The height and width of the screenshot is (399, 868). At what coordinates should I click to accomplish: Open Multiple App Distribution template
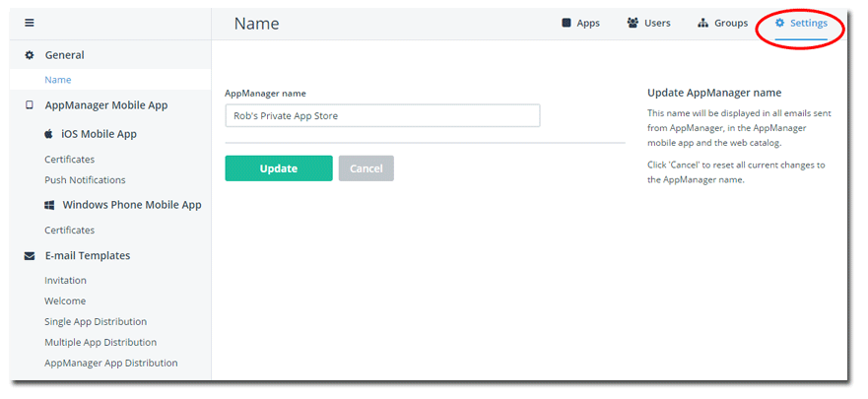[100, 343]
